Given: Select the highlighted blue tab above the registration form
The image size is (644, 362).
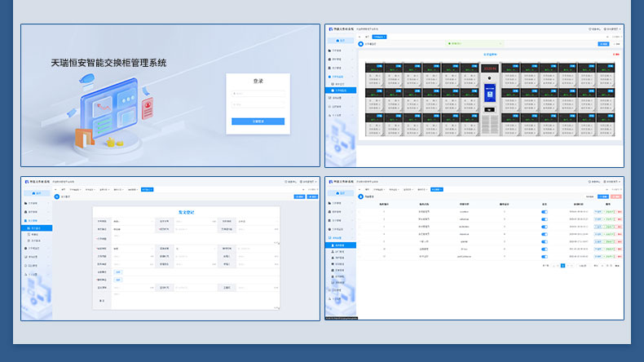Looking at the screenshot, I should [148, 189].
